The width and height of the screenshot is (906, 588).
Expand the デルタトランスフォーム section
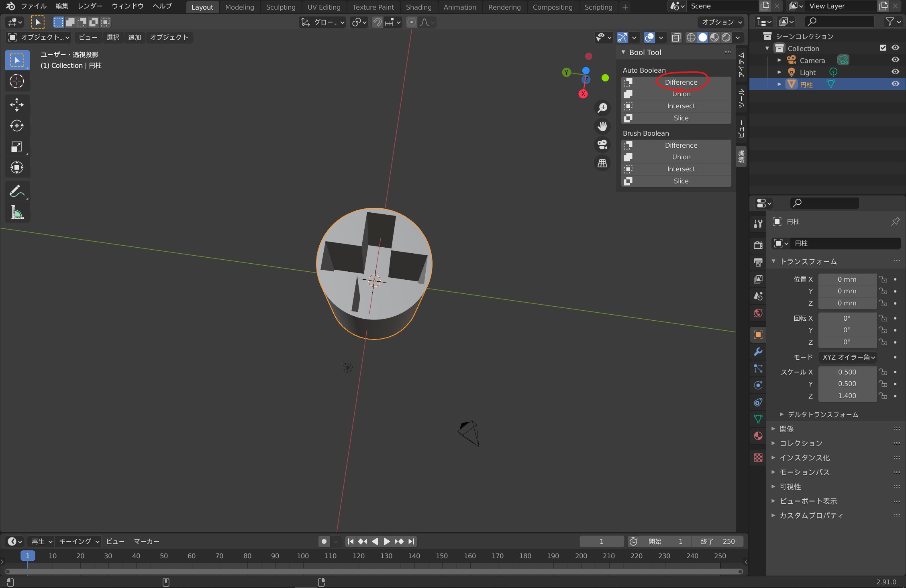coord(822,415)
